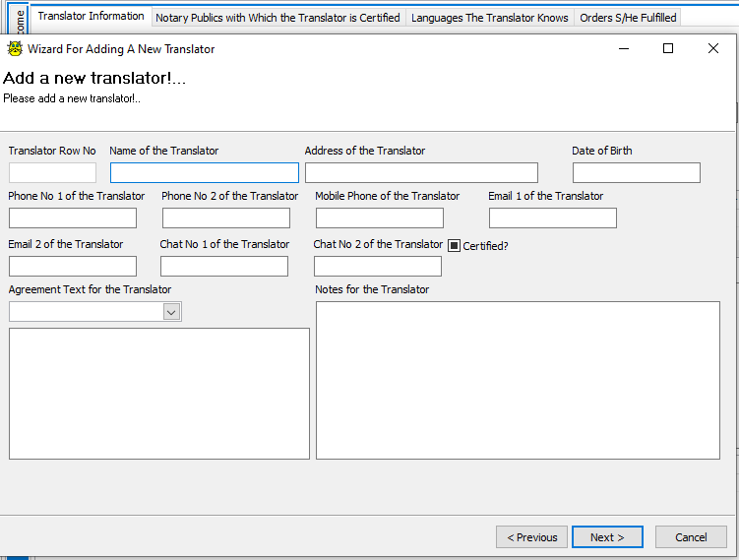The height and width of the screenshot is (560, 739).
Task: Click the Translator Row No field
Action: pos(52,172)
